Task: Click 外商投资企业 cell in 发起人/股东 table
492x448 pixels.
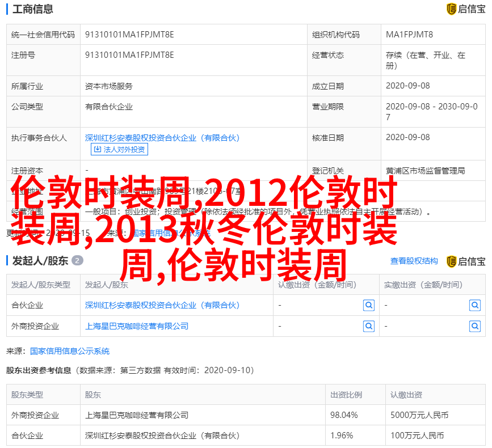Action: 35,326
